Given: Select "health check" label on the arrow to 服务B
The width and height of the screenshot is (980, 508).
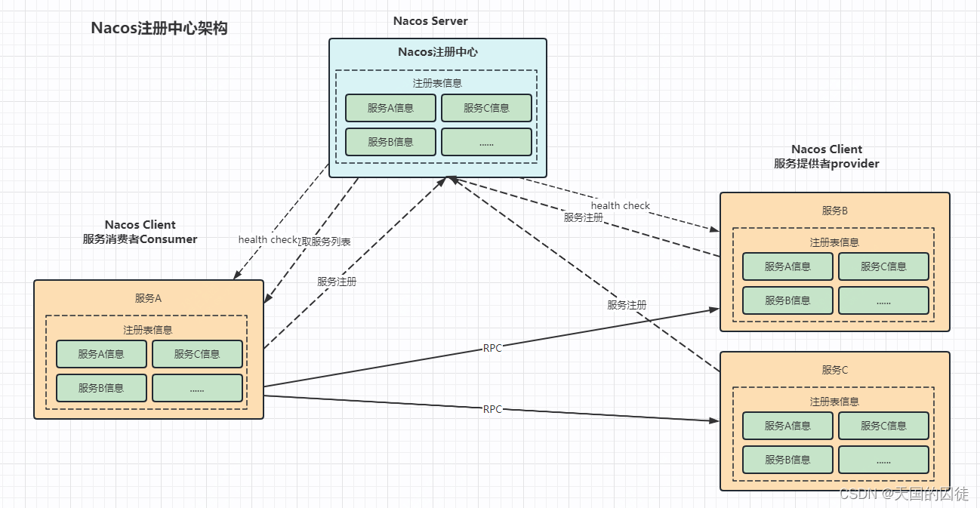Looking at the screenshot, I should pos(621,205).
